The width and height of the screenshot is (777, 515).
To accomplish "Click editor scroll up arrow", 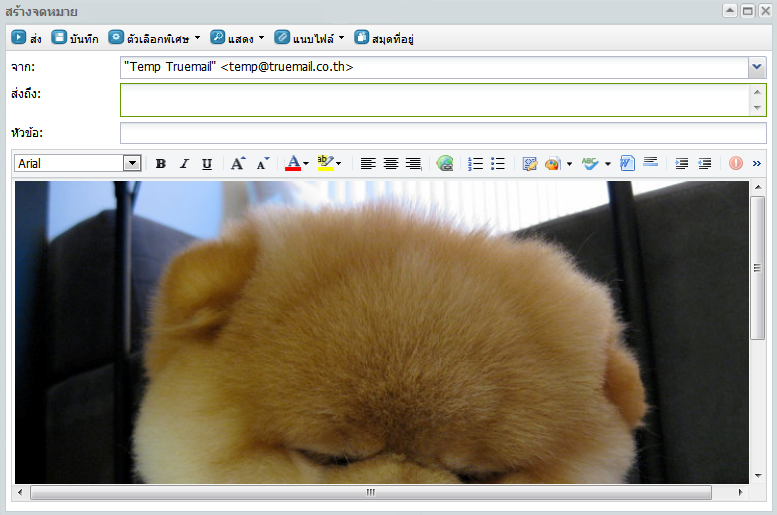I will tap(758, 187).
